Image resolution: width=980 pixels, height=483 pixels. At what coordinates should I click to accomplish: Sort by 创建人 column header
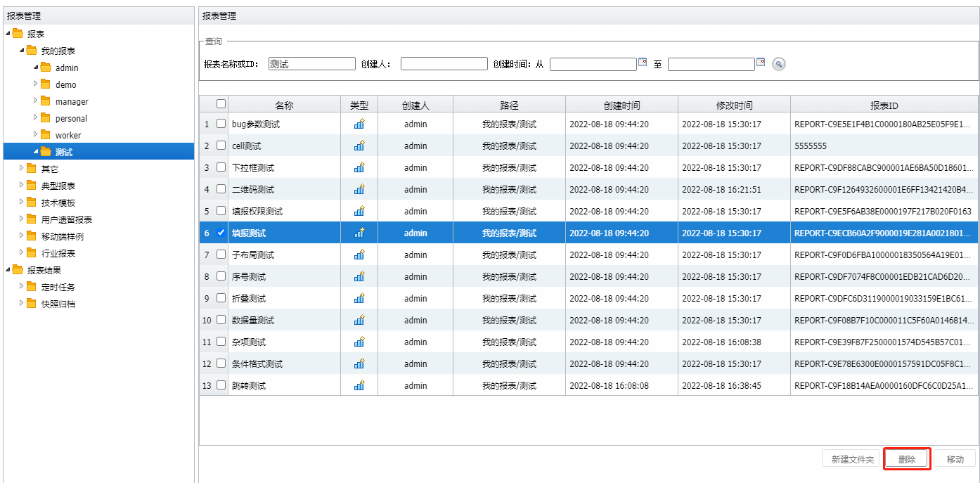pos(415,105)
